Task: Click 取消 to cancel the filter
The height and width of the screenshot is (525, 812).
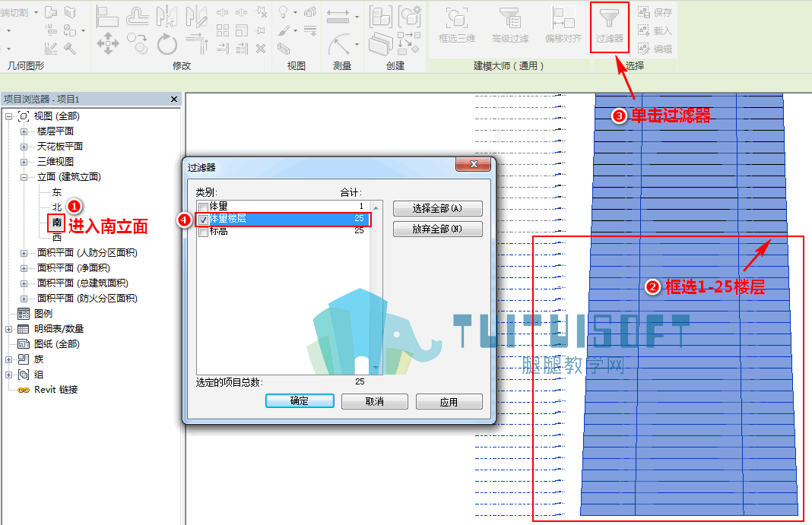Action: 374,401
